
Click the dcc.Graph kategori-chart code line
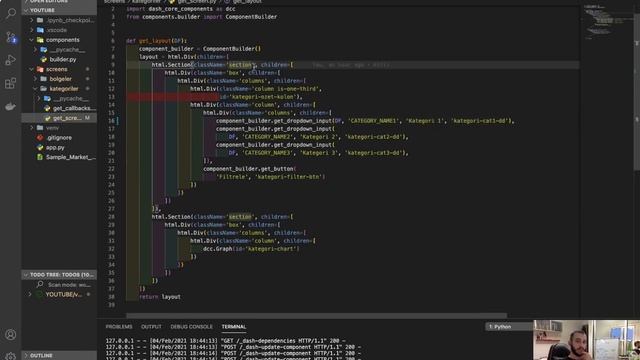tap(251, 249)
